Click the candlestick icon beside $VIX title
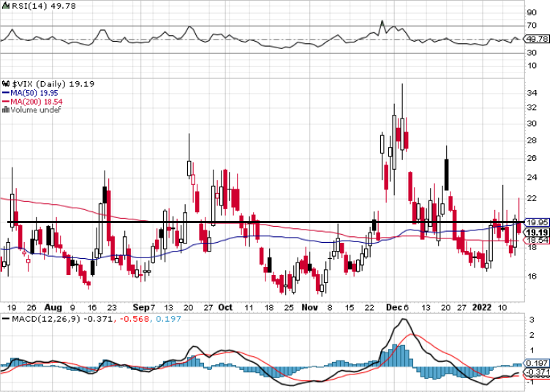 pyautogui.click(x=5, y=84)
